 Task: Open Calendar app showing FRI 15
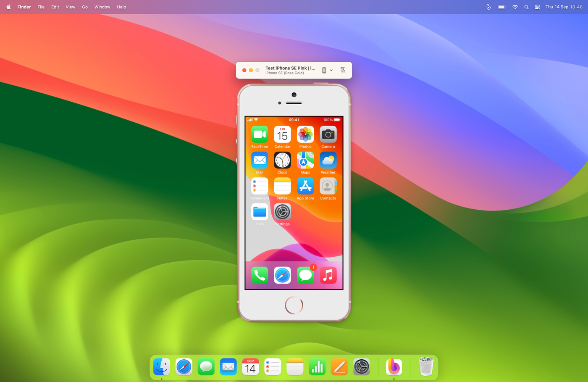coord(282,134)
